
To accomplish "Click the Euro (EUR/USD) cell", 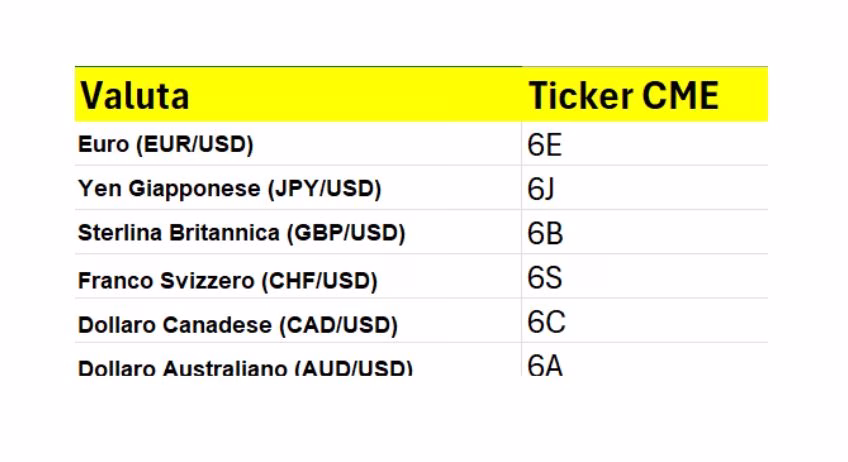I will pyautogui.click(x=298, y=143).
